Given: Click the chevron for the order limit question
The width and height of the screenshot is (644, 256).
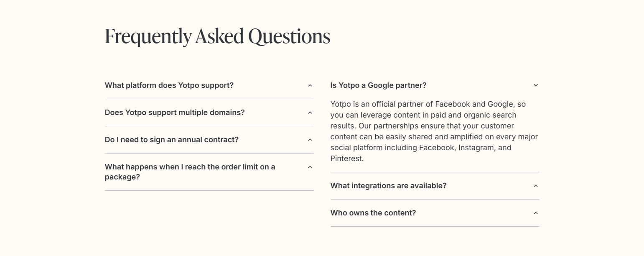Looking at the screenshot, I should pos(310,166).
